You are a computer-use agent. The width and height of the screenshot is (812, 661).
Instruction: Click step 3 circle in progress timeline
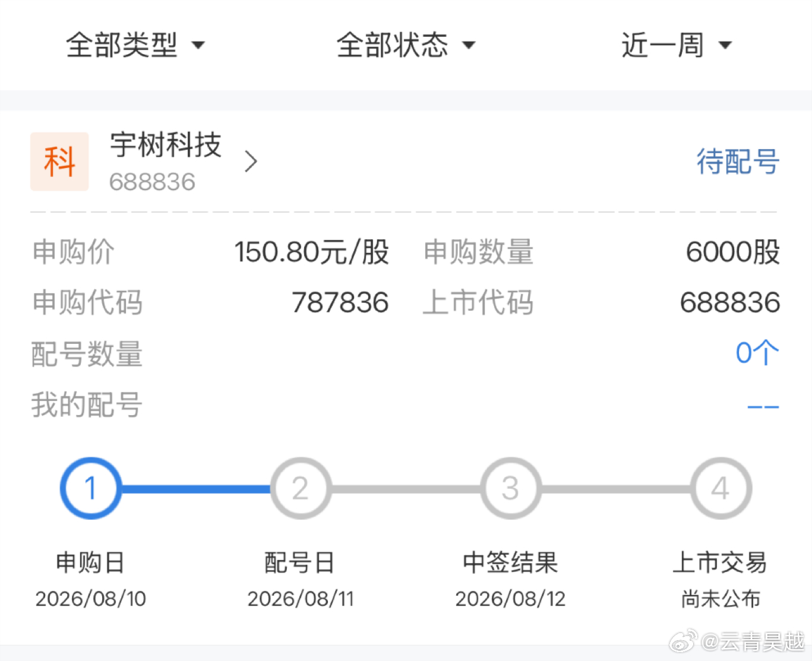point(510,488)
